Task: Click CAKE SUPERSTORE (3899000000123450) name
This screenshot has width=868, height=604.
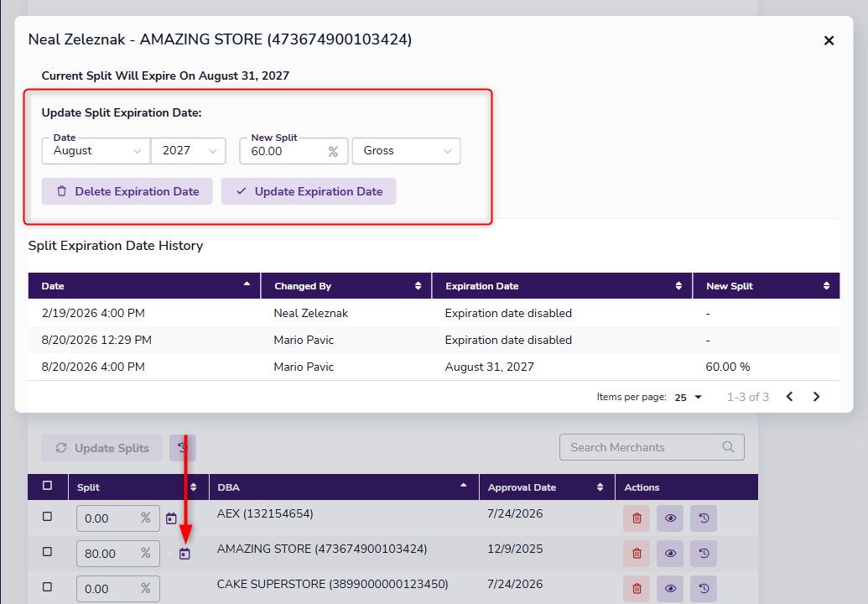Action: (x=332, y=584)
